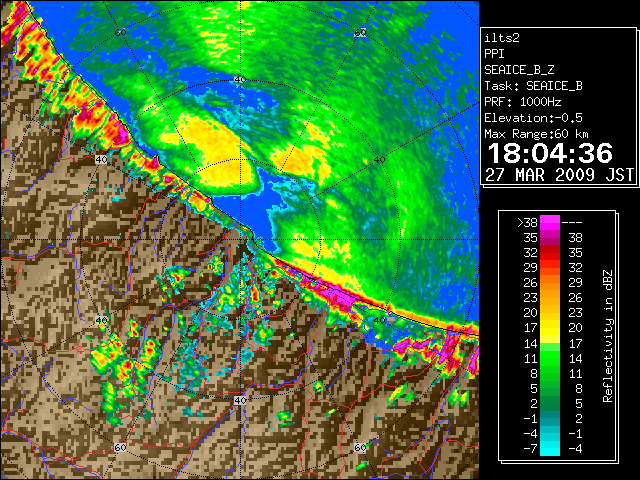Image resolution: width=640 pixels, height=480 pixels.
Task: Click the red 32 dBZ legend block
Action: pos(550,253)
